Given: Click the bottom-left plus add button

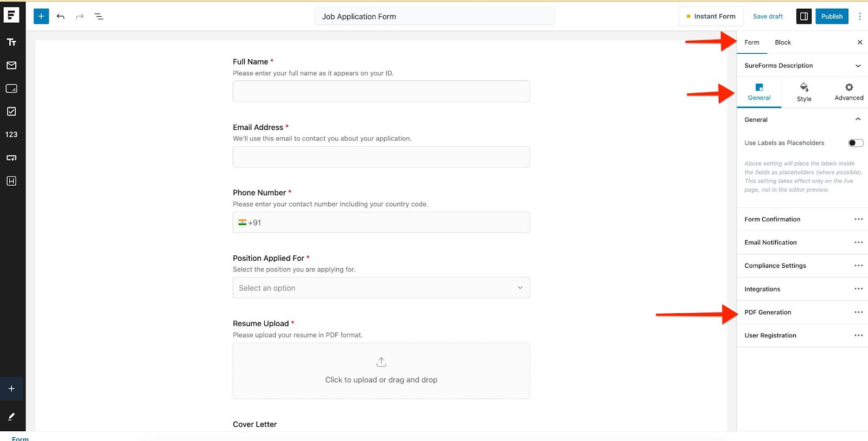Looking at the screenshot, I should pyautogui.click(x=11, y=389).
